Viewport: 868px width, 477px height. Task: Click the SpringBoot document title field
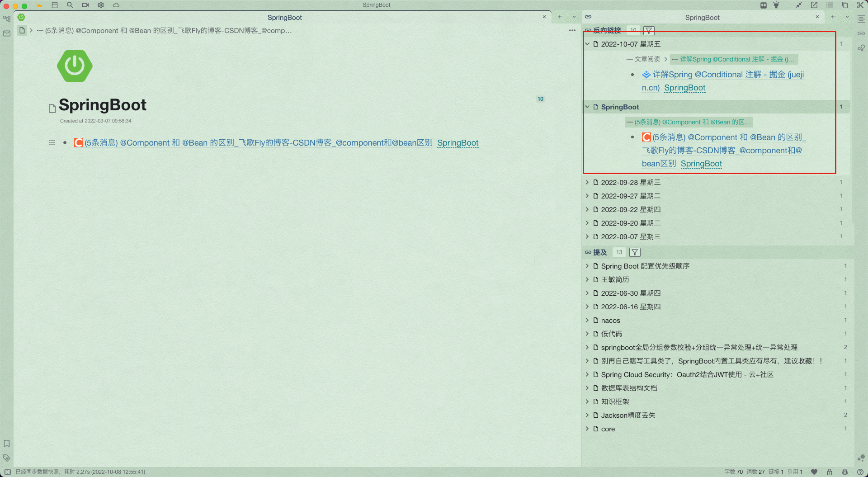(x=103, y=105)
